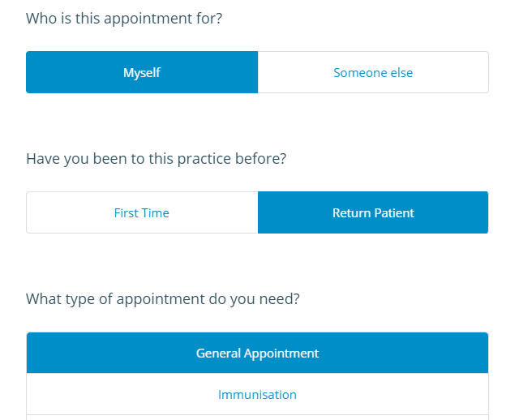Select Return Patient option
Viewport: 506px width, 420px height.
pyautogui.click(x=373, y=212)
